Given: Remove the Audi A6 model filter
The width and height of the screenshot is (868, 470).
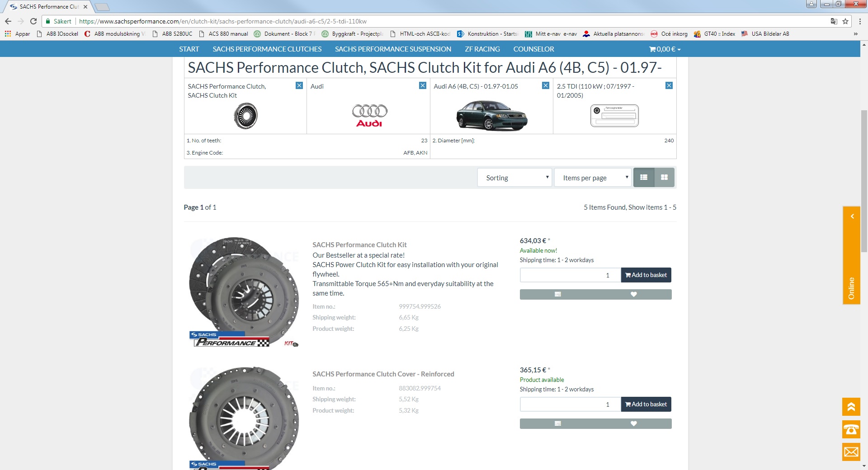Looking at the screenshot, I should click(x=546, y=85).
